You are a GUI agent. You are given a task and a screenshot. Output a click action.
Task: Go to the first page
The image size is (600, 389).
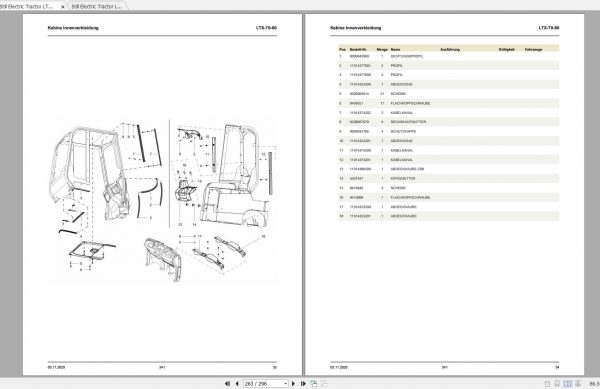point(227,383)
